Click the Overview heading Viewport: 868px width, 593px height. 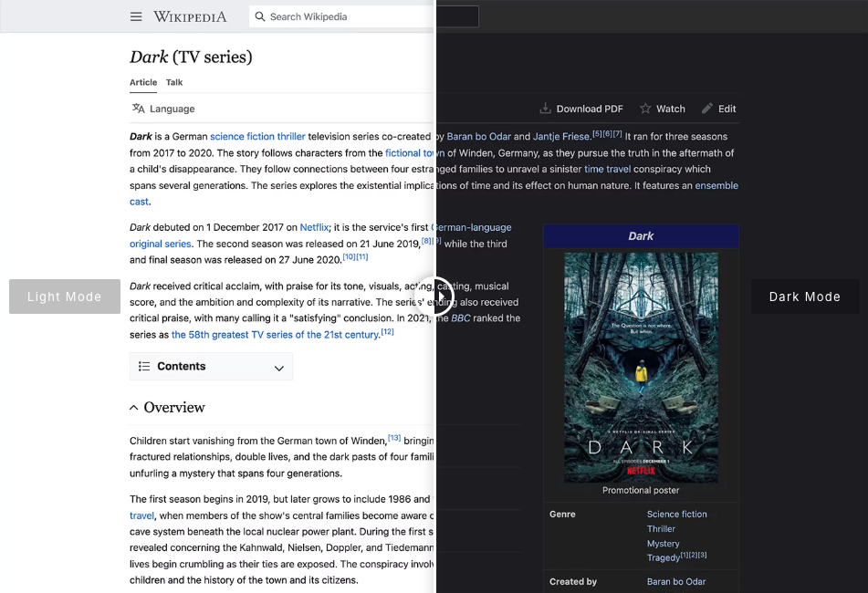(174, 408)
